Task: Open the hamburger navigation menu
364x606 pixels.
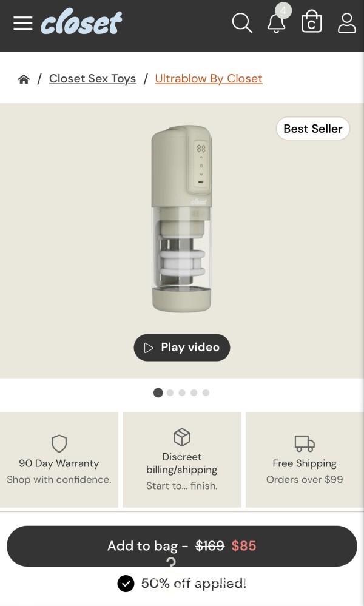Action: [x=23, y=23]
